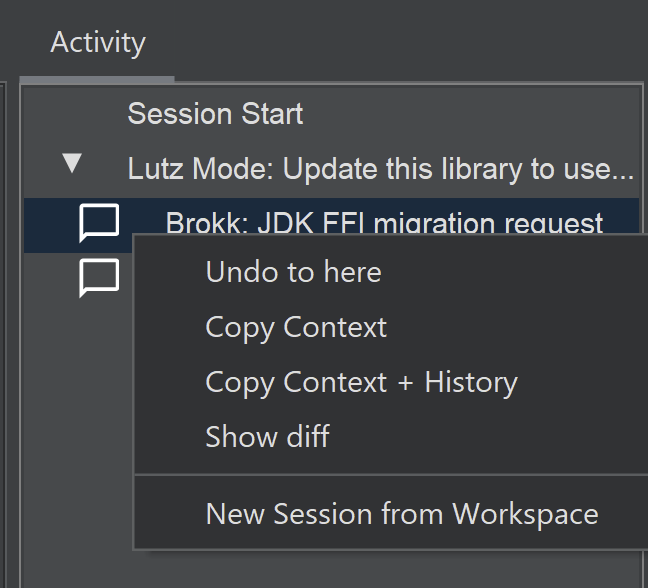Click the chat bubble icon beside Brokk entry
The image size is (648, 588).
[x=99, y=223]
